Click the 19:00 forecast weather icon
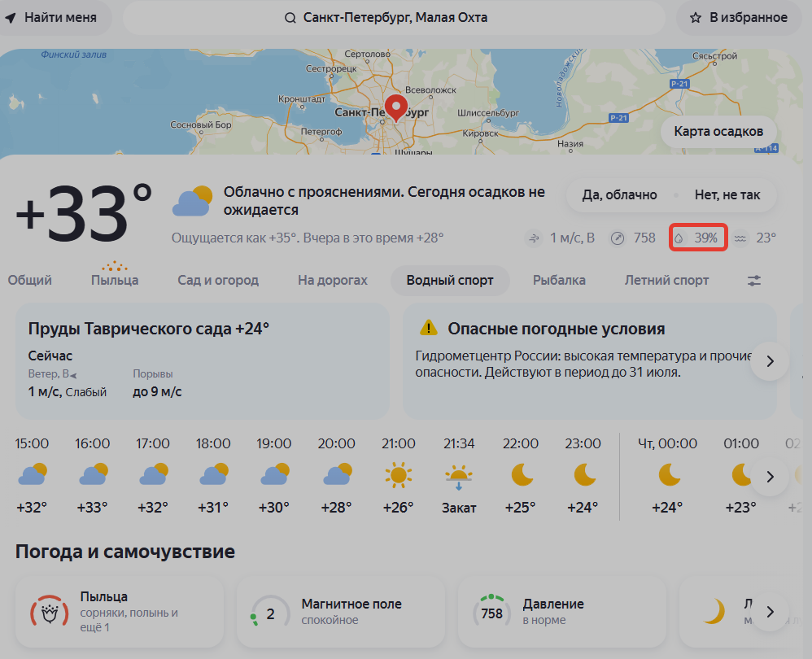 coord(274,474)
